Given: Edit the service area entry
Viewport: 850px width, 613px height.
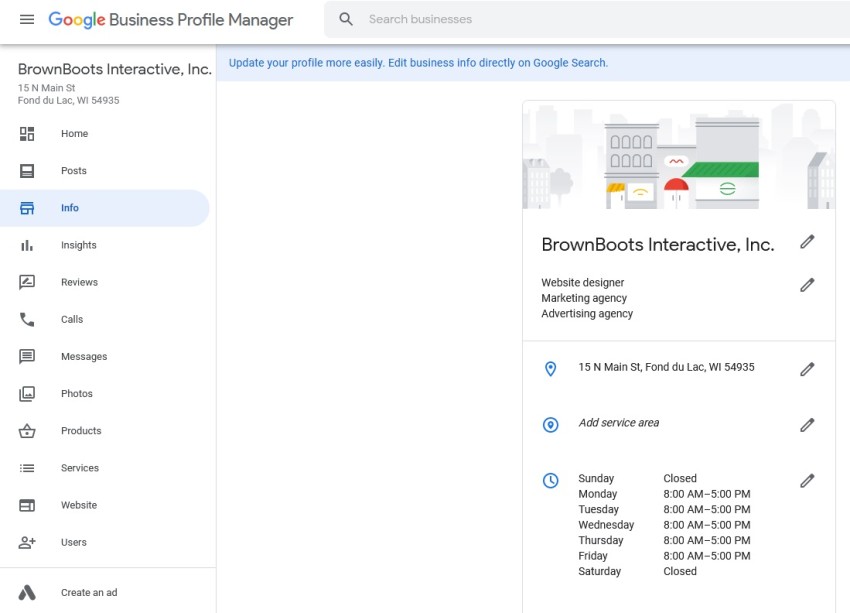Looking at the screenshot, I should pyautogui.click(x=807, y=425).
